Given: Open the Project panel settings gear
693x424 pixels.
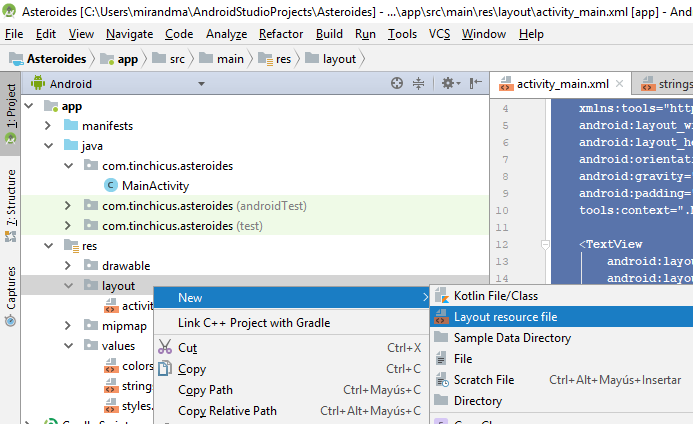Looking at the screenshot, I should [x=448, y=84].
